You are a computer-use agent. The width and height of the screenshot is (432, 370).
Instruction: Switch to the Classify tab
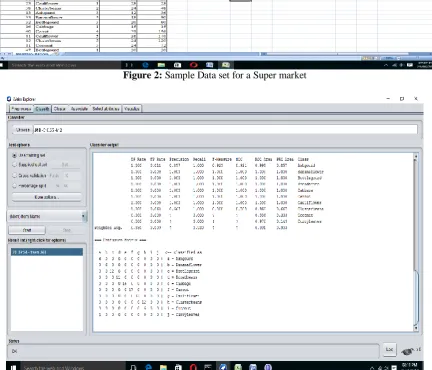pos(42,109)
